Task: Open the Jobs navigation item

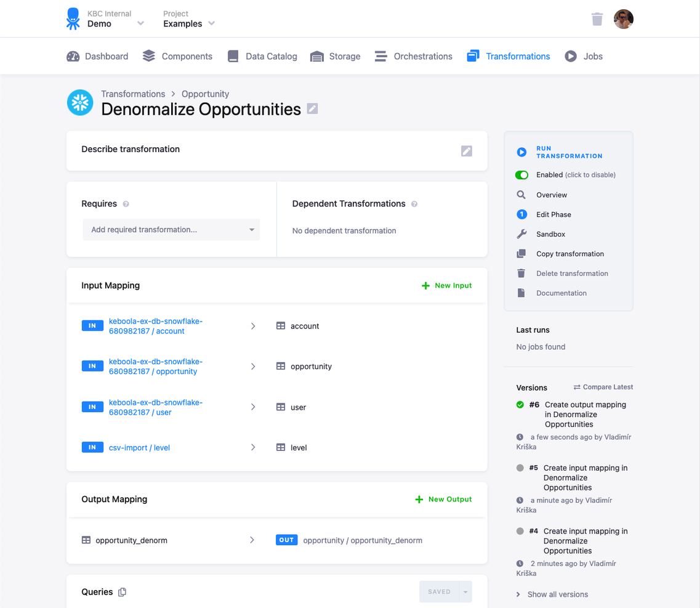Action: (591, 56)
